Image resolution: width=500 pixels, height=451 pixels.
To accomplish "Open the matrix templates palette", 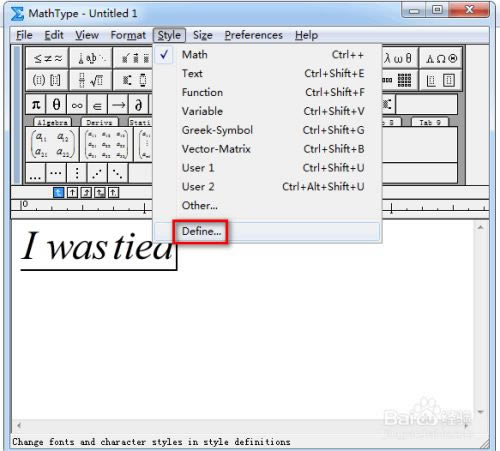I will (399, 80).
